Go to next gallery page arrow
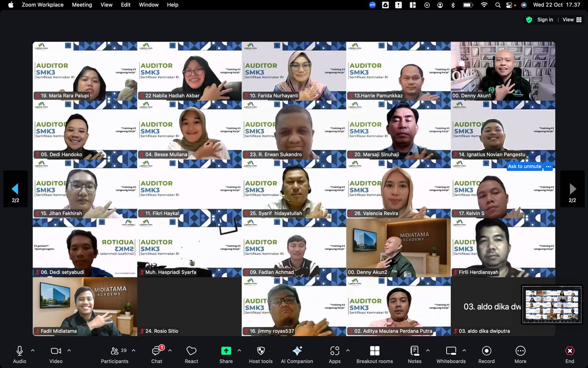Image resolution: width=588 pixels, height=368 pixels. [x=572, y=189]
